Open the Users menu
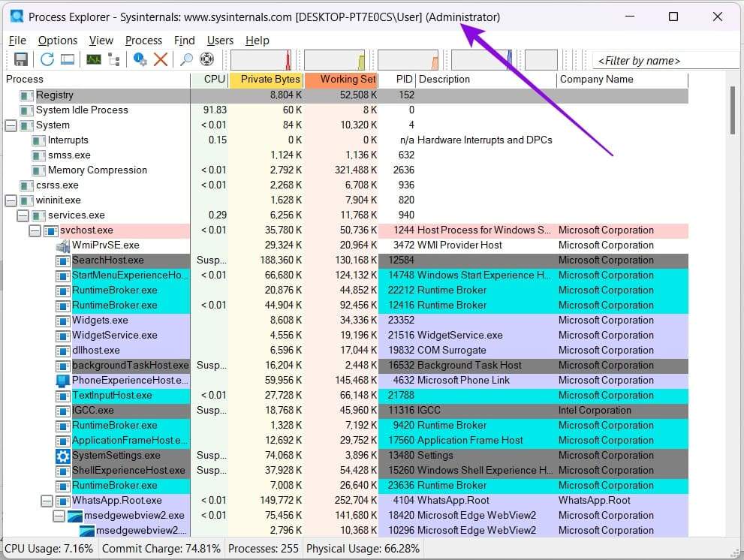The height and width of the screenshot is (560, 744). tap(220, 41)
